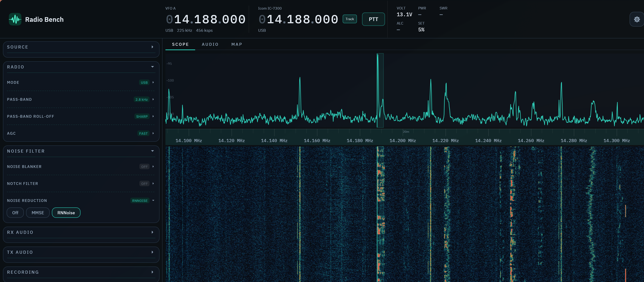Click the 2.8 kHz pass-band badge
The image size is (644, 282).
pos(141,99)
